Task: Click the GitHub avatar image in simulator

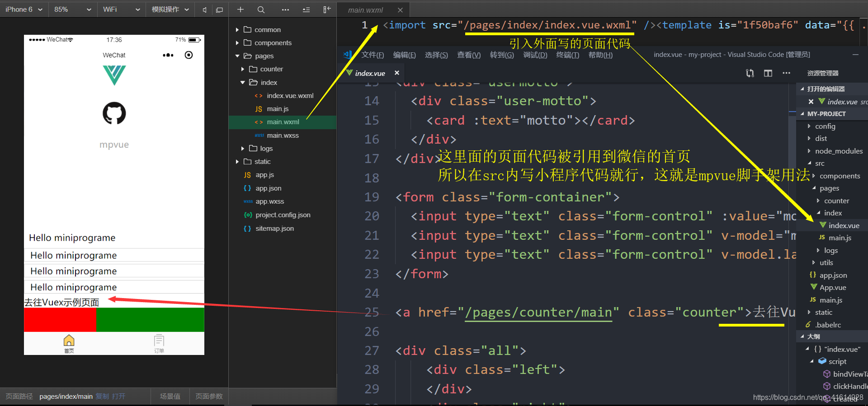Action: coord(114,113)
